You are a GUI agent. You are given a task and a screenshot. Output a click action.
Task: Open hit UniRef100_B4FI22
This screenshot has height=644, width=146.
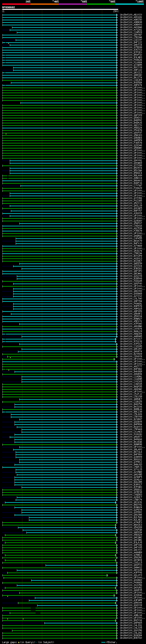131,42
